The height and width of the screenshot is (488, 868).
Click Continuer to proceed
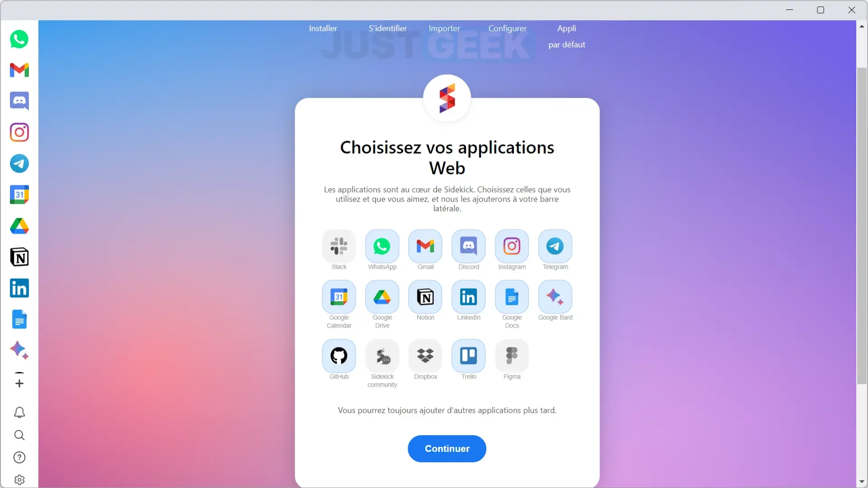coord(447,448)
